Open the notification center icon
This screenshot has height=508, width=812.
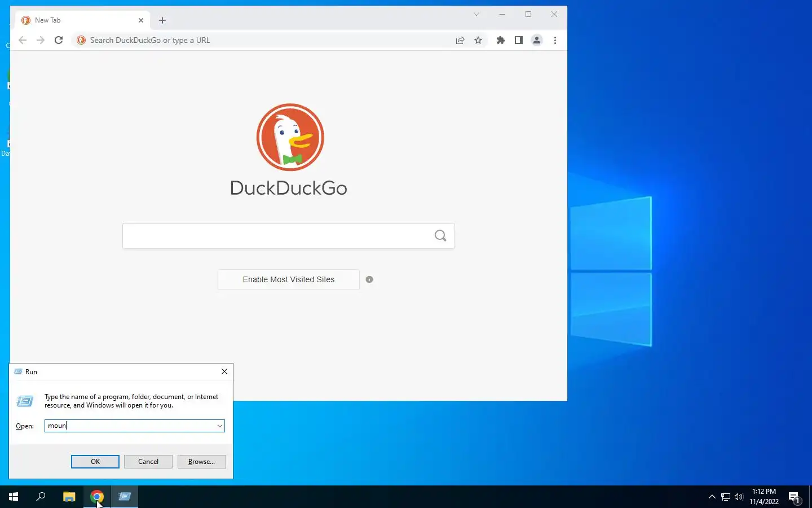point(795,497)
